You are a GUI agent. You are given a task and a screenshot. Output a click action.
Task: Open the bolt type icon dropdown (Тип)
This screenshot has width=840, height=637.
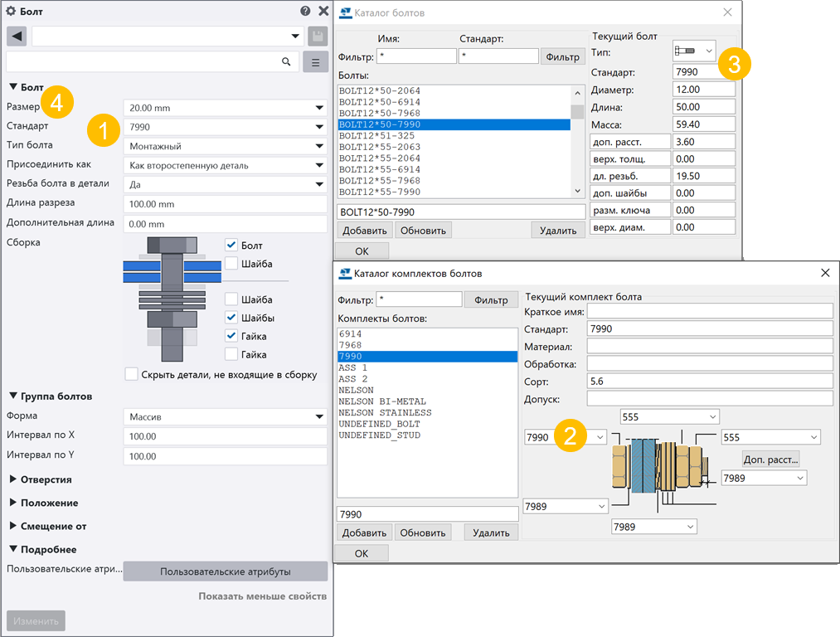[694, 51]
